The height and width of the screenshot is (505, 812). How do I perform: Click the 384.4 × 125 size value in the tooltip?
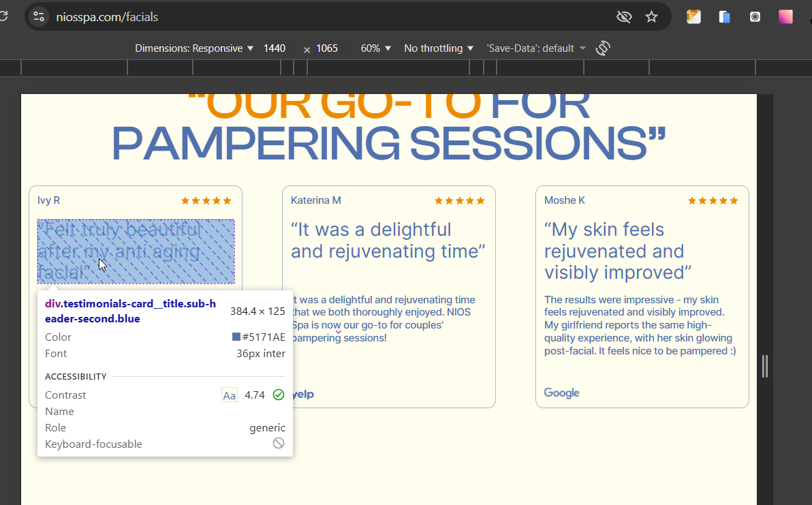258,311
